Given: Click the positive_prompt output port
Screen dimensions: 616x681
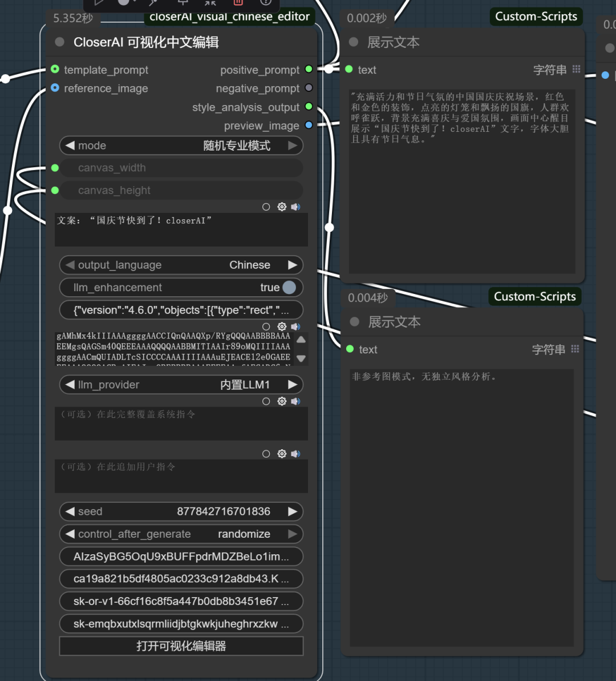Looking at the screenshot, I should (x=309, y=70).
